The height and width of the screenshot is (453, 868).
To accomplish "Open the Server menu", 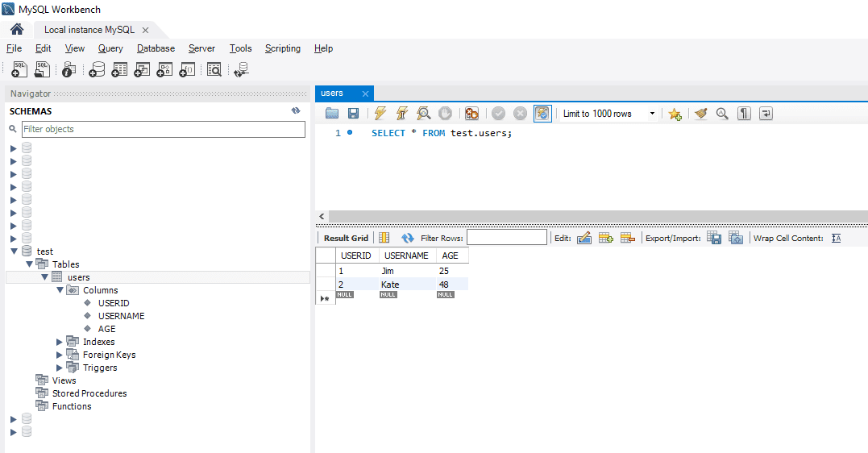I will click(201, 48).
